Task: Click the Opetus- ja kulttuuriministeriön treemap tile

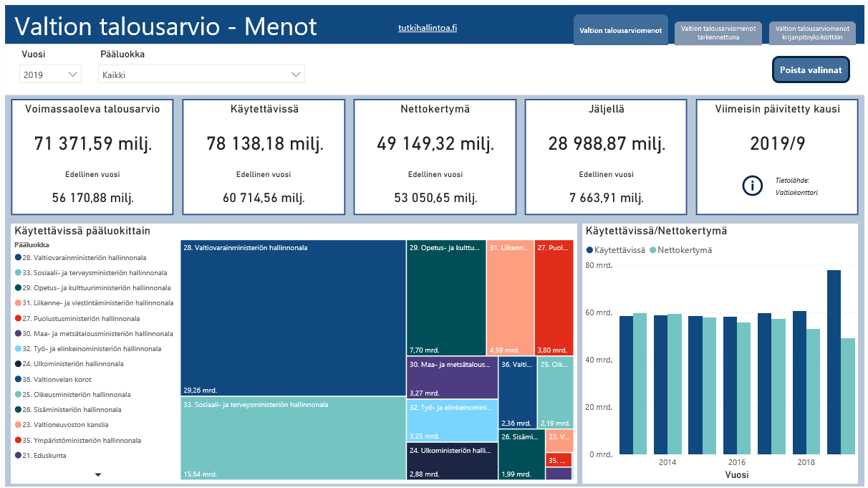Action: pos(446,297)
